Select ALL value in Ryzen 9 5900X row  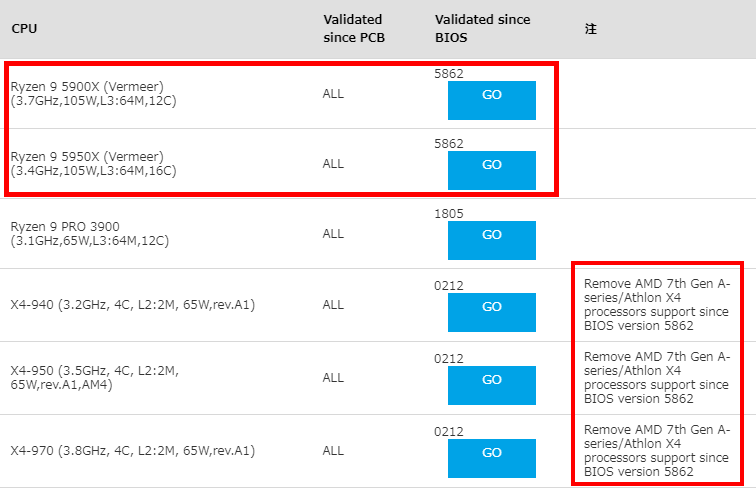pyautogui.click(x=333, y=94)
